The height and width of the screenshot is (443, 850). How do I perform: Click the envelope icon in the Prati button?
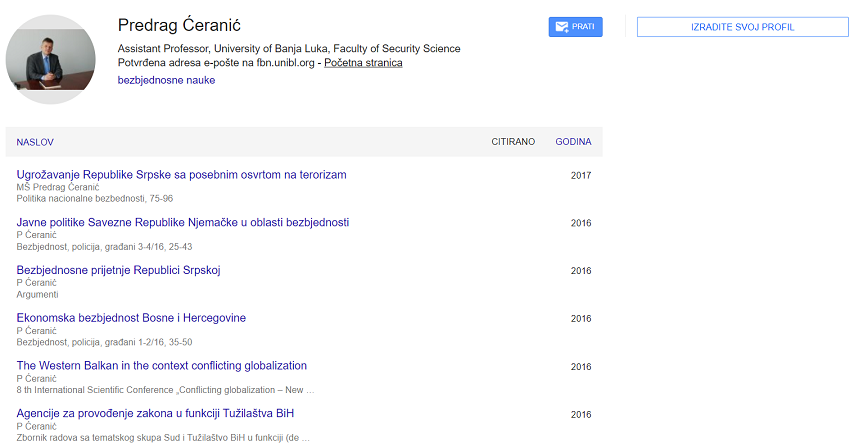pos(562,27)
